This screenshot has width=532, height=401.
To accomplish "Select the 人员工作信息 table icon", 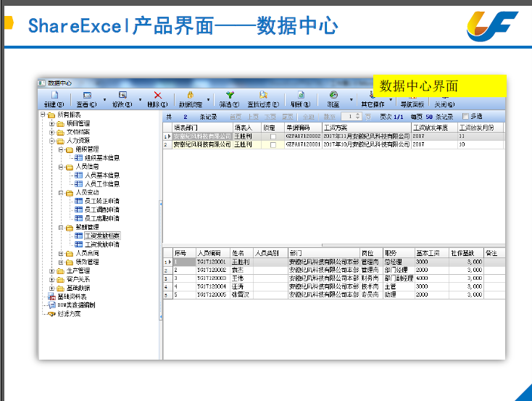I will tap(78, 183).
